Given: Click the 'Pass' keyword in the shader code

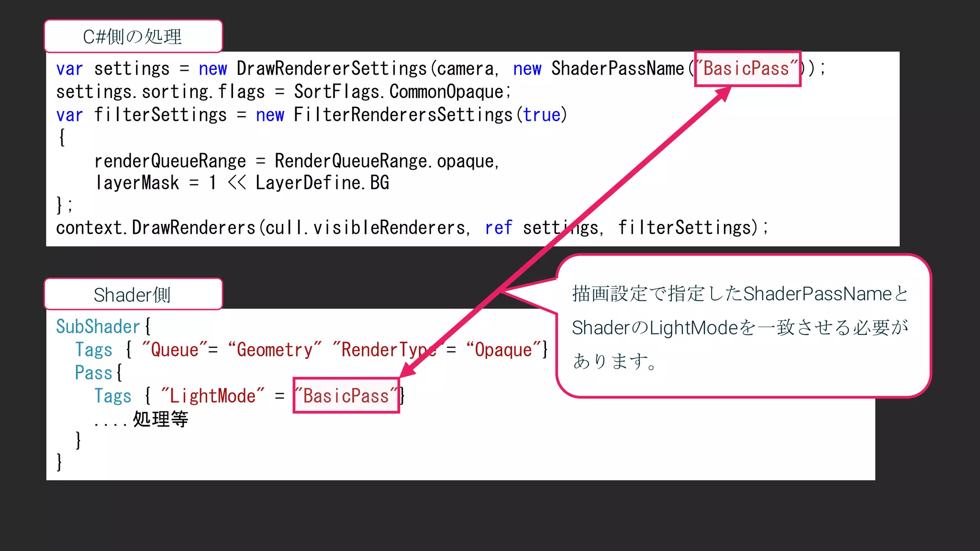Looking at the screenshot, I should 93,373.
